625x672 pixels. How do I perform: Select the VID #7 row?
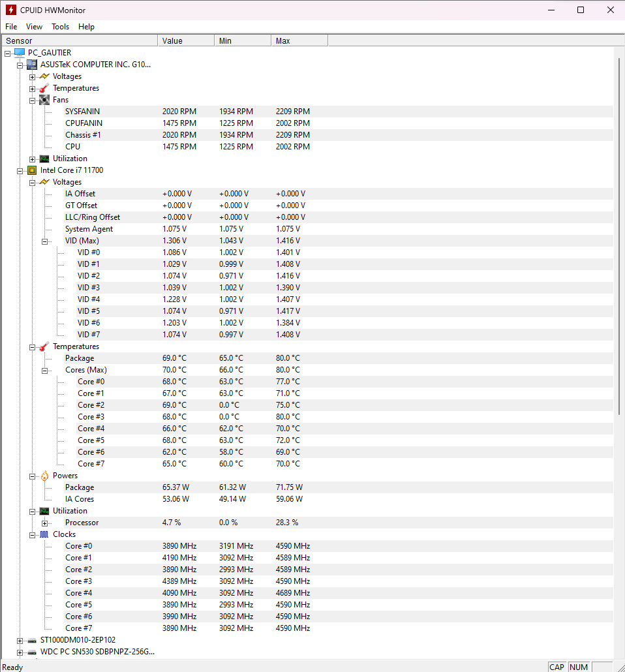(x=345, y=335)
